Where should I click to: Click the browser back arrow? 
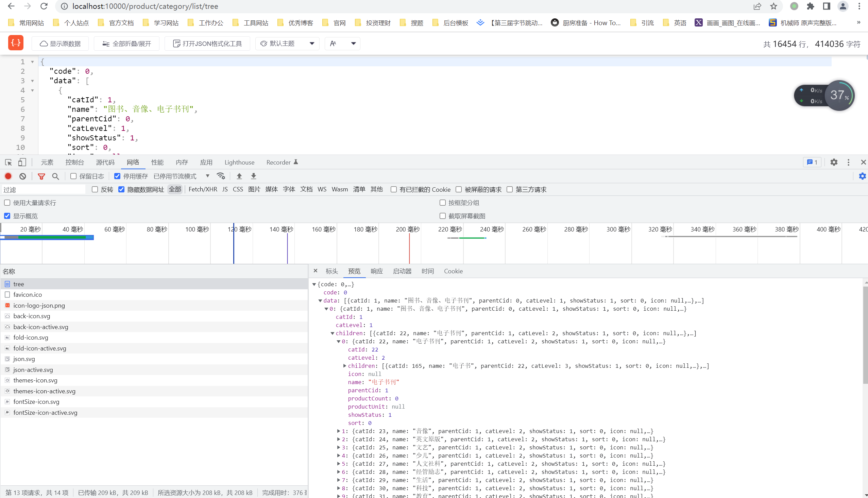[x=11, y=6]
